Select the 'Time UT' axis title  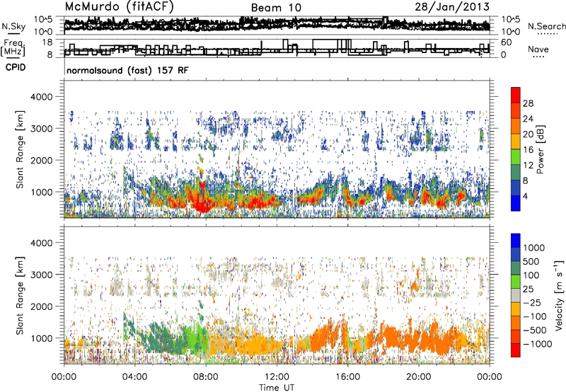click(x=277, y=388)
